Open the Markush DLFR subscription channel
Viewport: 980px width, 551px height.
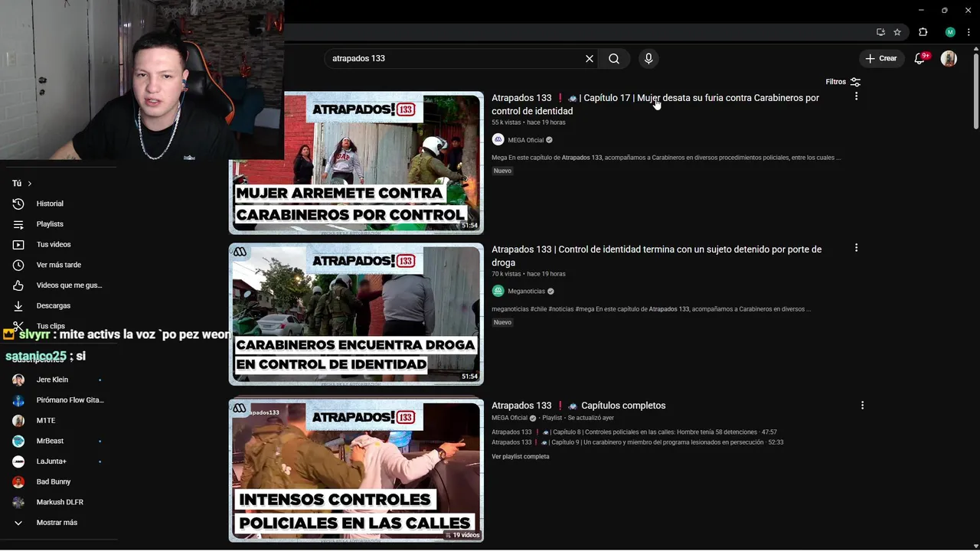click(58, 502)
